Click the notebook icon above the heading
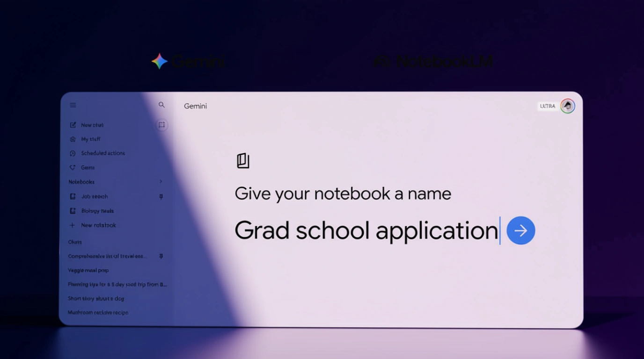 coord(243,161)
